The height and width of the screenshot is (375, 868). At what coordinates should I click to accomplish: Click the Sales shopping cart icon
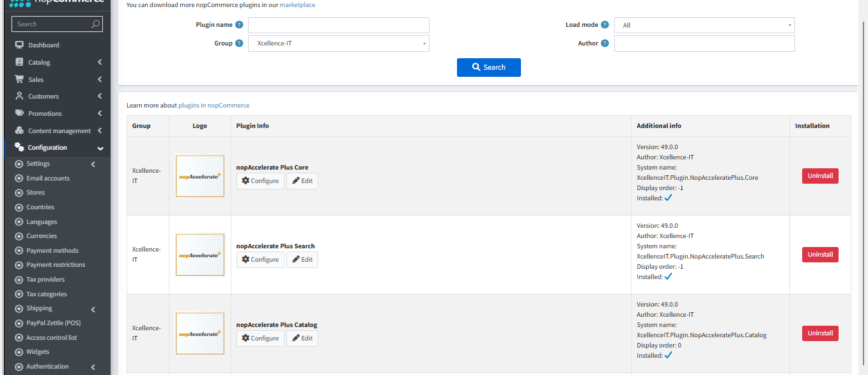(19, 79)
